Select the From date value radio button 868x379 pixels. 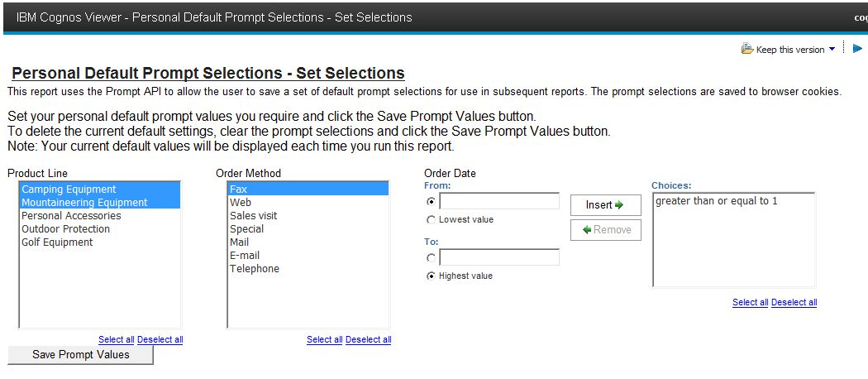(x=431, y=201)
